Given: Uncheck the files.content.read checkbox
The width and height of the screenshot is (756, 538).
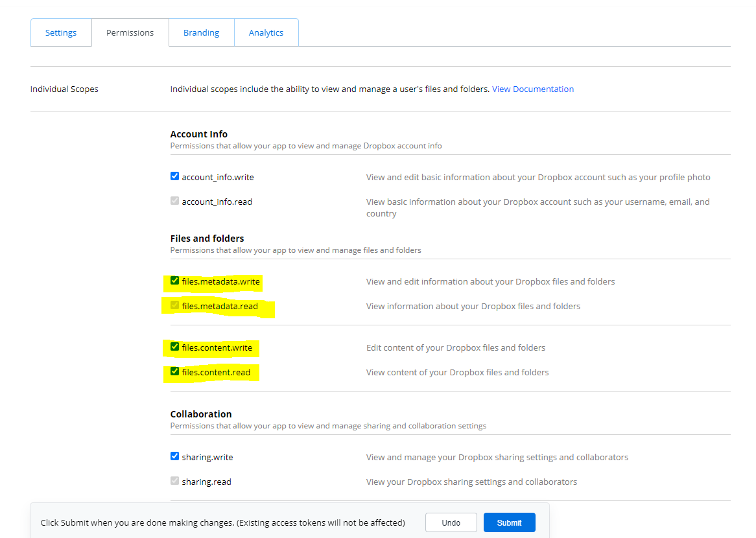Looking at the screenshot, I should (174, 371).
